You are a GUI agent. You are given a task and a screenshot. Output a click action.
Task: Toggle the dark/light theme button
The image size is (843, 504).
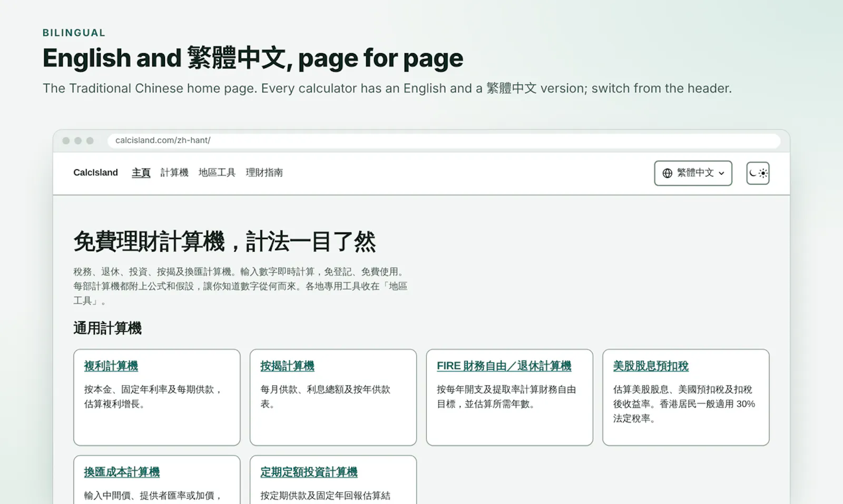pos(758,173)
